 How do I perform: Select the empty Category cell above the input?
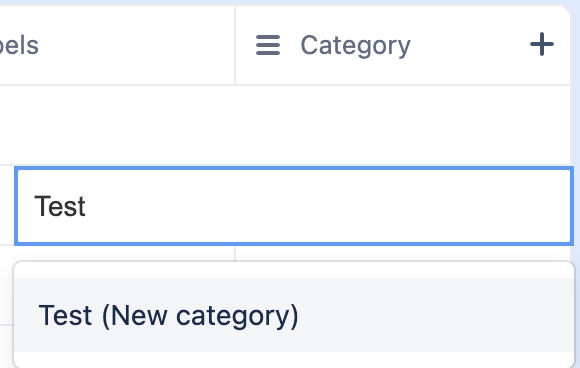point(402,125)
